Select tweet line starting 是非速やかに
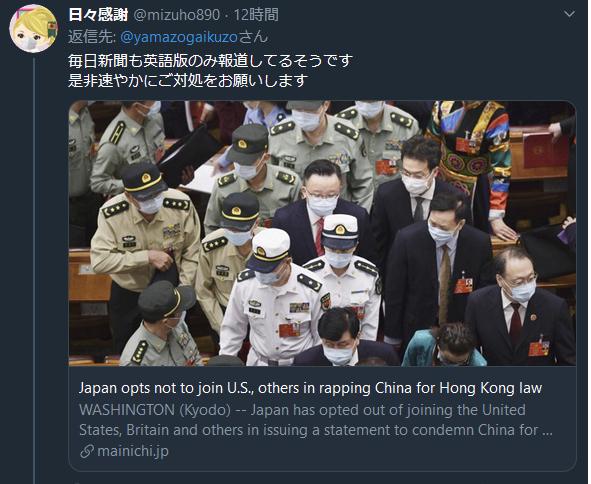This screenshot has width=591, height=484. [x=188, y=80]
